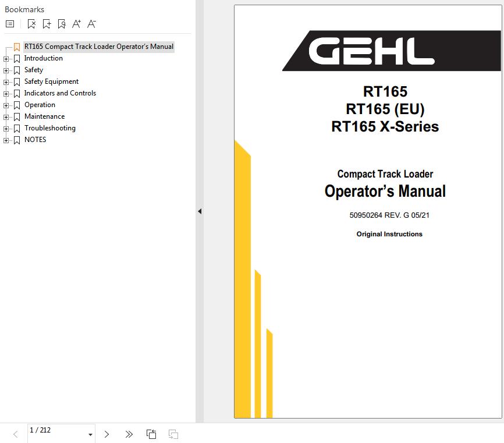
Task: Click the Original Instructions text
Action: coord(389,234)
